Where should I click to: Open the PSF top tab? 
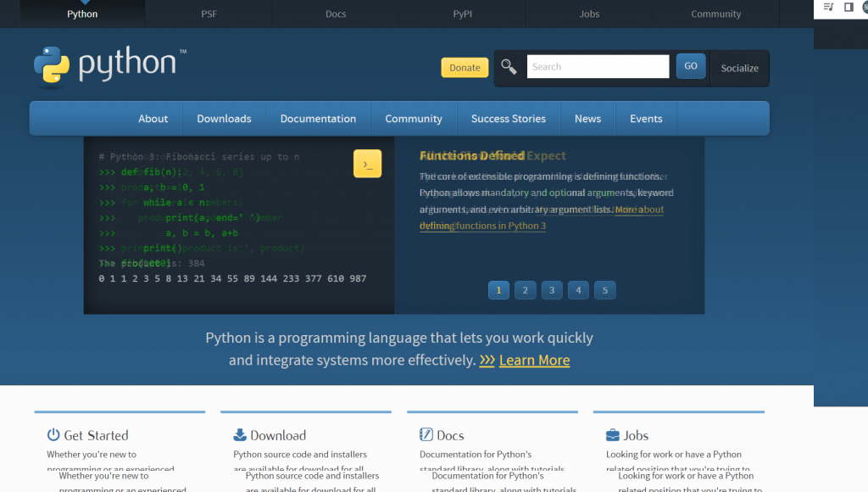pos(209,14)
